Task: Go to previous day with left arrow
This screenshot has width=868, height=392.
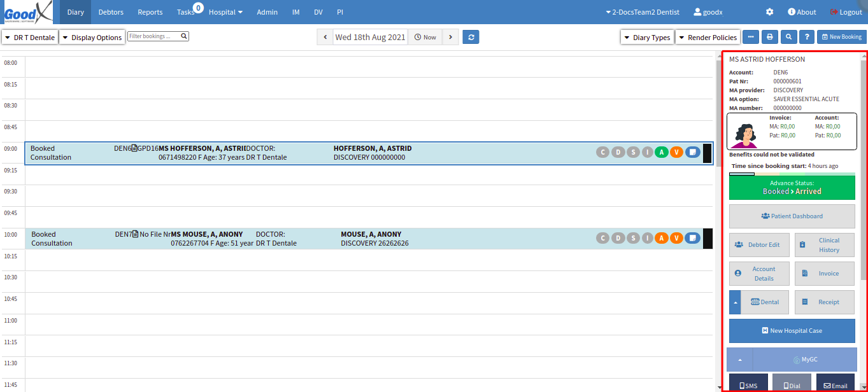Action: [325, 38]
